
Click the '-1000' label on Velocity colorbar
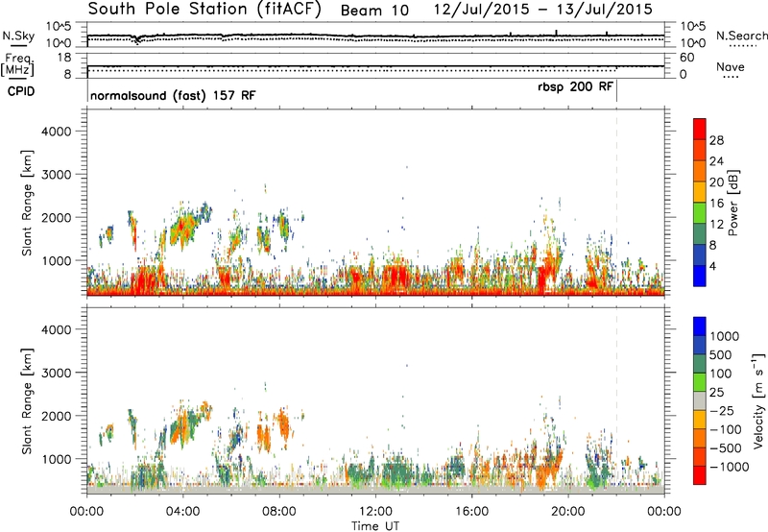730,467
